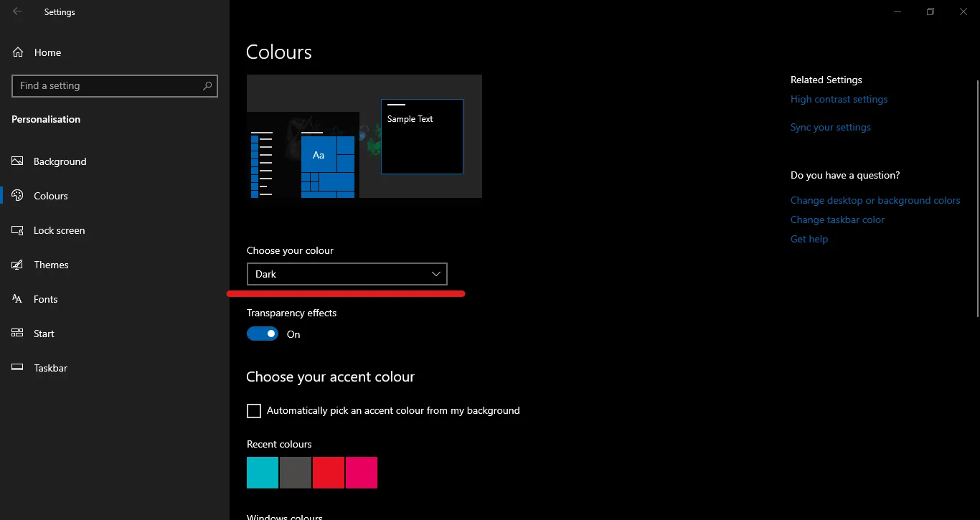The width and height of the screenshot is (980, 520).
Task: Pick the teal recent colour swatch
Action: tap(263, 473)
